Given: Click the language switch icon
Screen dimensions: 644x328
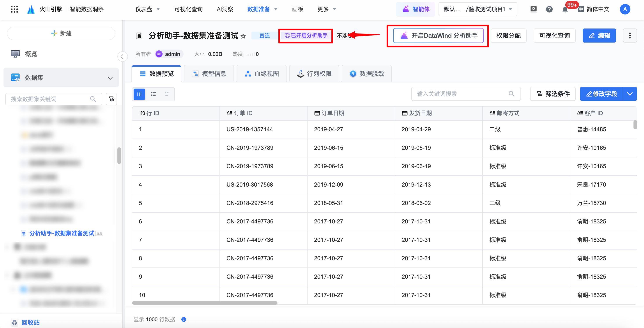Looking at the screenshot, I should [580, 9].
